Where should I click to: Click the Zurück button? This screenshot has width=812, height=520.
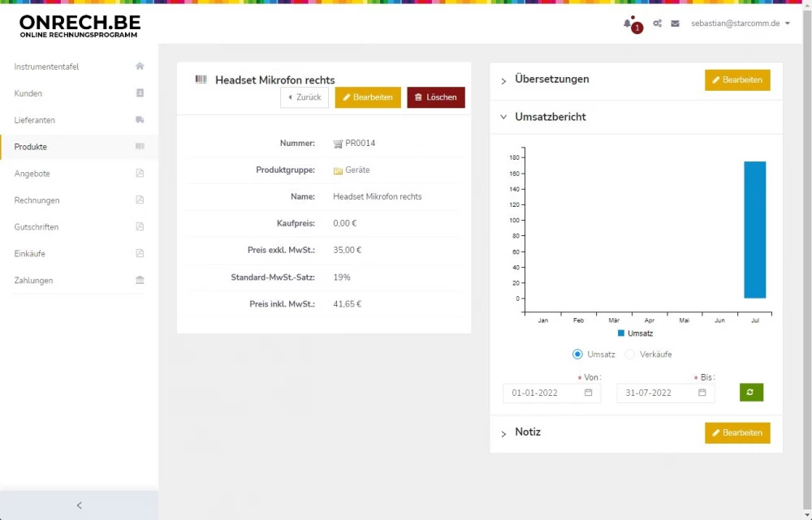coord(304,97)
